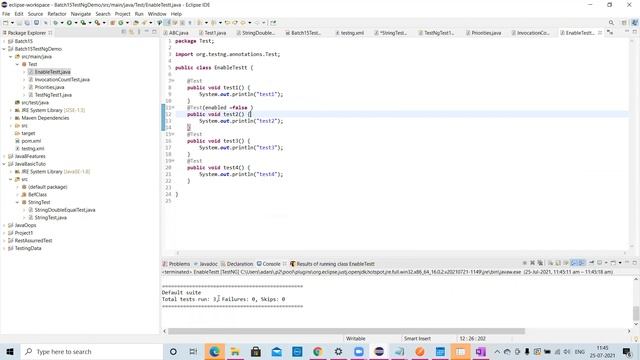
Task: Switch to the Priorities.java editor tab
Action: pyautogui.click(x=484, y=33)
